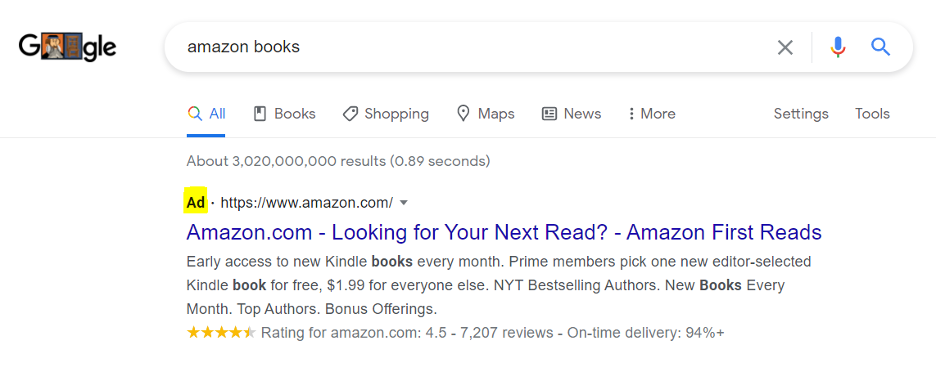
Task: Open search Settings
Action: click(801, 113)
